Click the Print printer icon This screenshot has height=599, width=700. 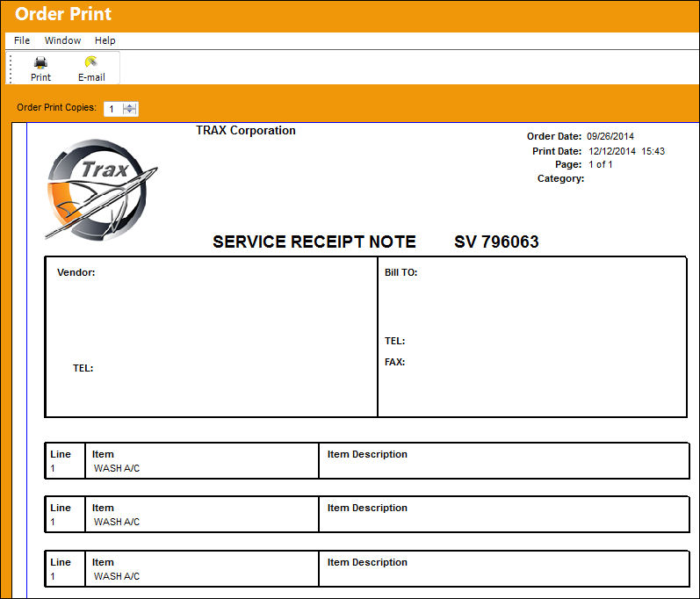coord(40,62)
